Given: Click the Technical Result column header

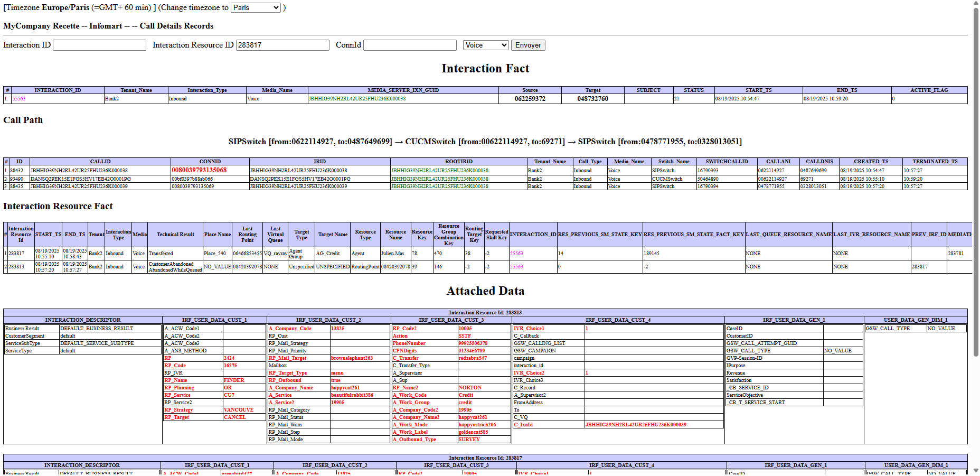Looking at the screenshot, I should (175, 235).
